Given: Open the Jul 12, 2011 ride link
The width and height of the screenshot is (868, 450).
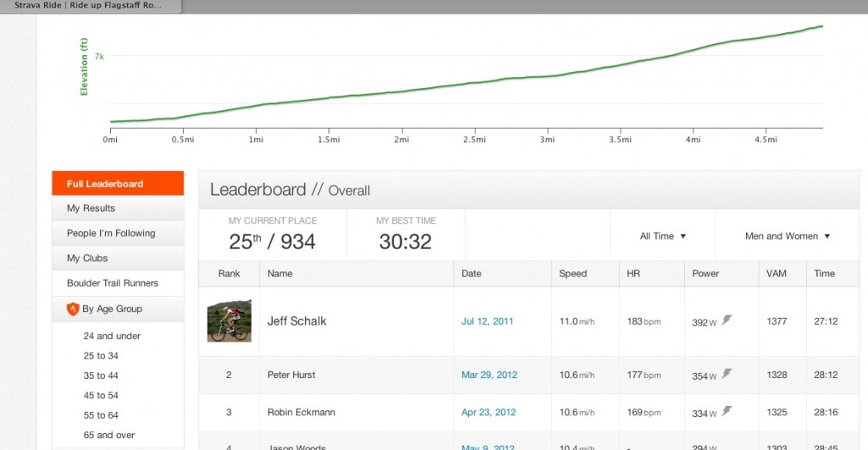Looking at the screenshot, I should [487, 322].
